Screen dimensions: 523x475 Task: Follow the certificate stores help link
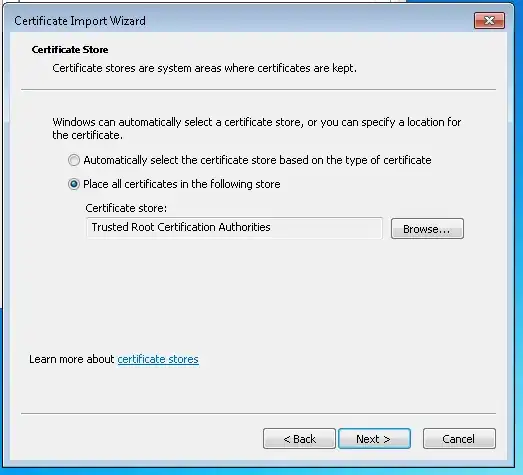click(158, 359)
